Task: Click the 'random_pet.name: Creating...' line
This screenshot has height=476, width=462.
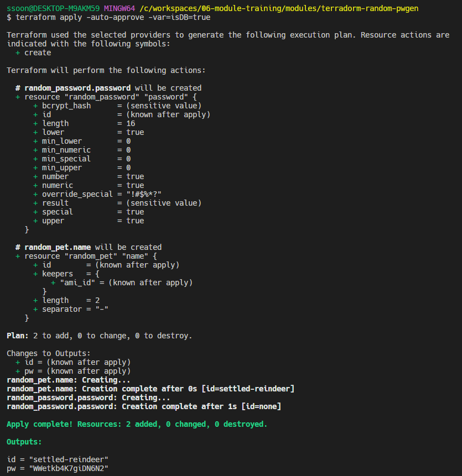Action: [x=69, y=380]
